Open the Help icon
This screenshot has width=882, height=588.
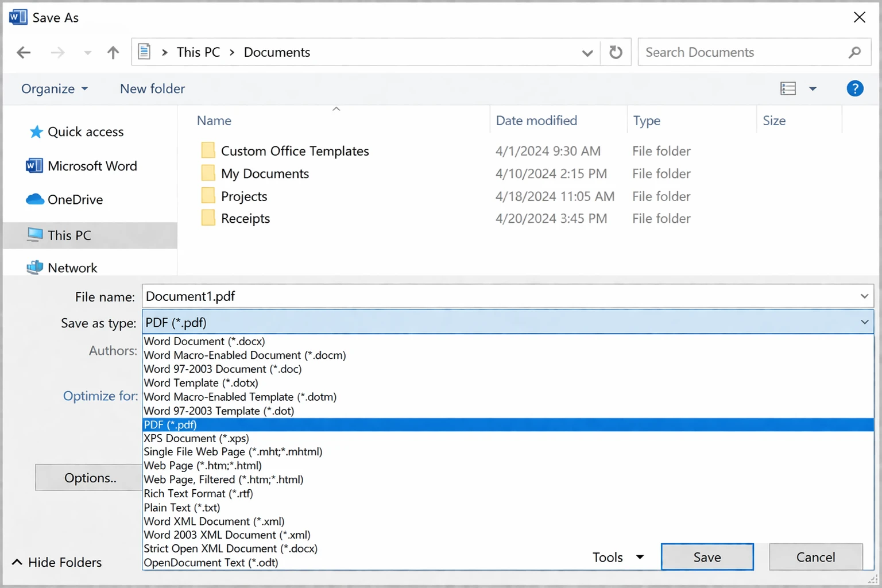(x=854, y=88)
